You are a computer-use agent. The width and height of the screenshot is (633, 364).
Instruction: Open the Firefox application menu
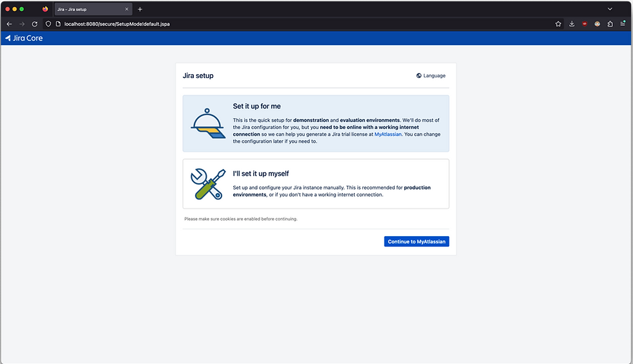click(623, 24)
